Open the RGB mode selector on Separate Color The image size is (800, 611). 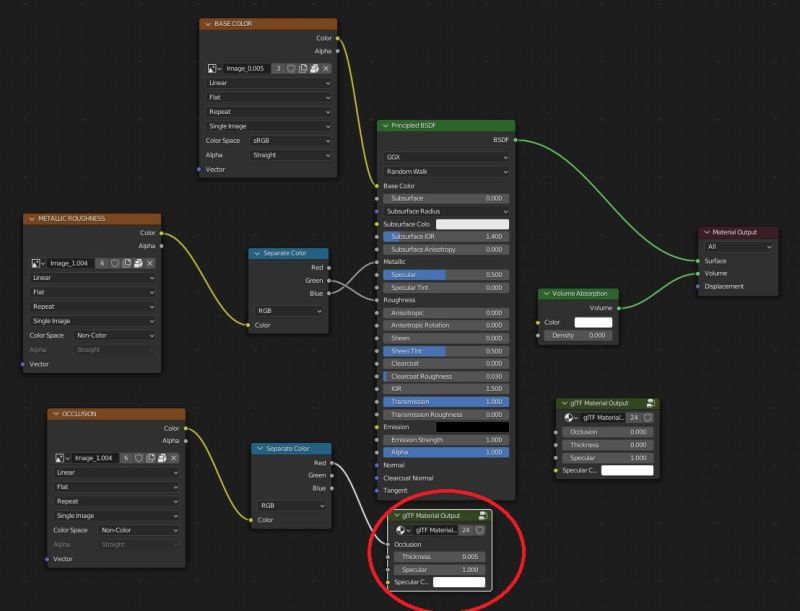coord(289,311)
